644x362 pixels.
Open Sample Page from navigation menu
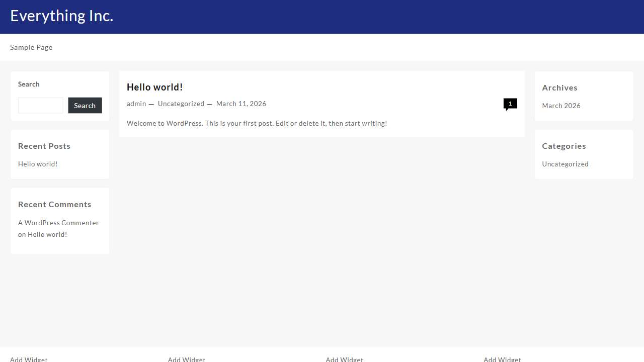(31, 47)
